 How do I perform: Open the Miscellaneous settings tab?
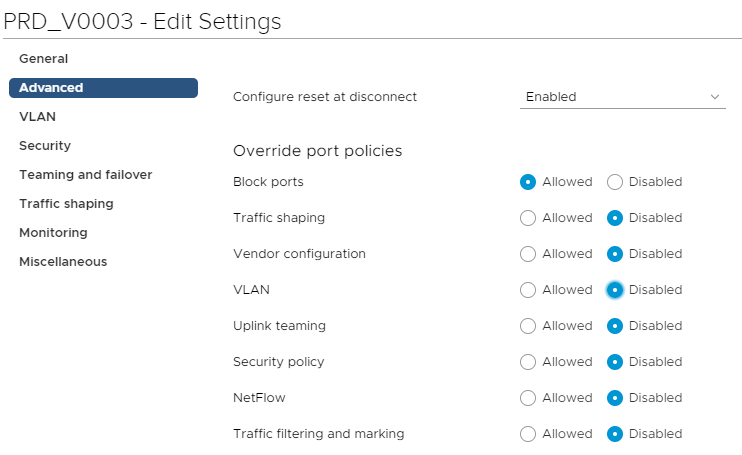point(63,262)
